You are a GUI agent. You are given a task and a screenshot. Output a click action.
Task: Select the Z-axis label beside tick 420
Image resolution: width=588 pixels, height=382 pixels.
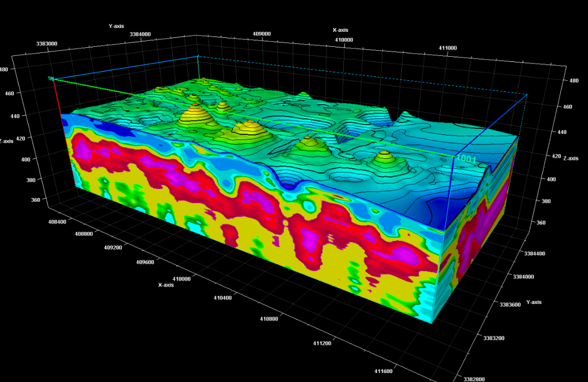(x=571, y=158)
